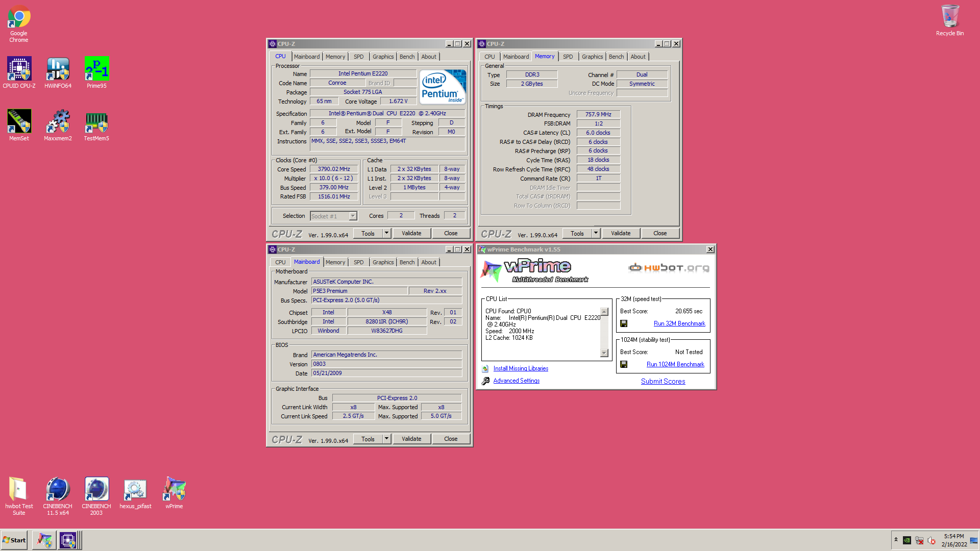980x551 pixels.
Task: Click BIOS date 05/21/2009 field
Action: (386, 373)
